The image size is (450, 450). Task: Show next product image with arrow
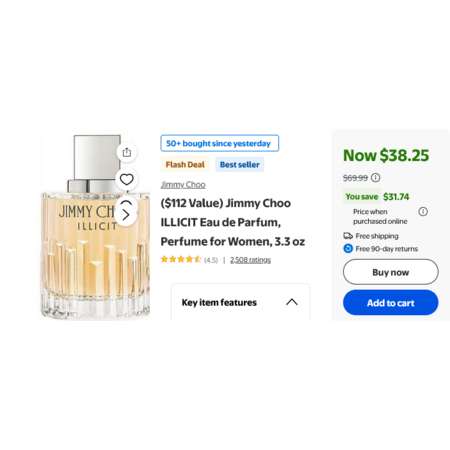point(126,215)
